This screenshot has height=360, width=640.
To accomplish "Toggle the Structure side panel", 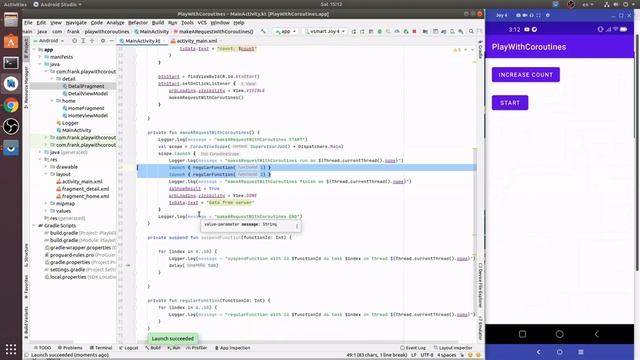I will [x=26, y=255].
